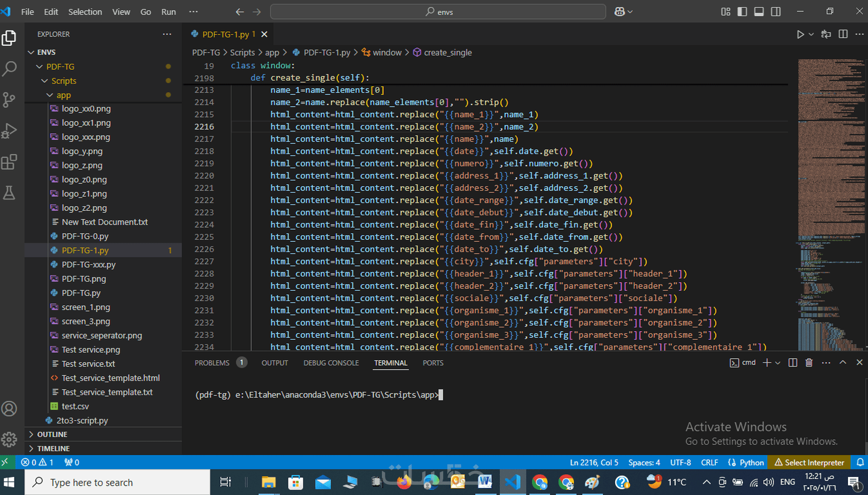The width and height of the screenshot is (868, 495).
Task: Open the Run and Debug view
Action: (9, 131)
